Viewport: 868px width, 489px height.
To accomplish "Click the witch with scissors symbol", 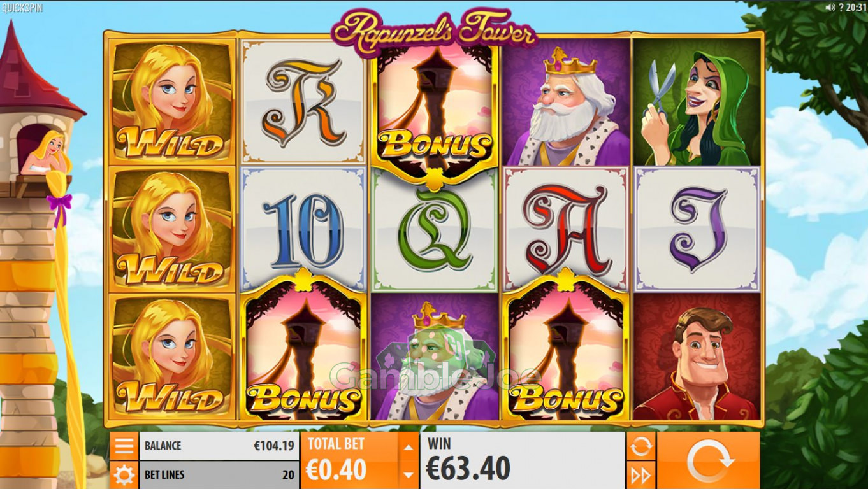I will [x=697, y=102].
